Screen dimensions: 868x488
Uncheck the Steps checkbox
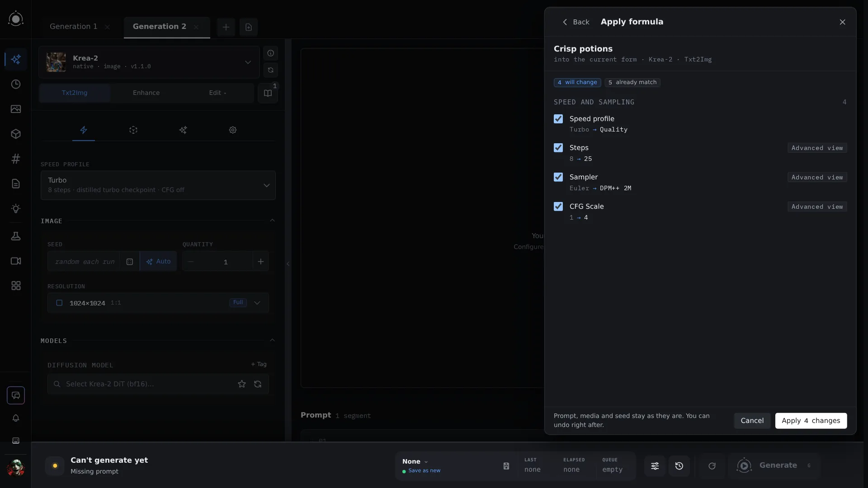[558, 148]
